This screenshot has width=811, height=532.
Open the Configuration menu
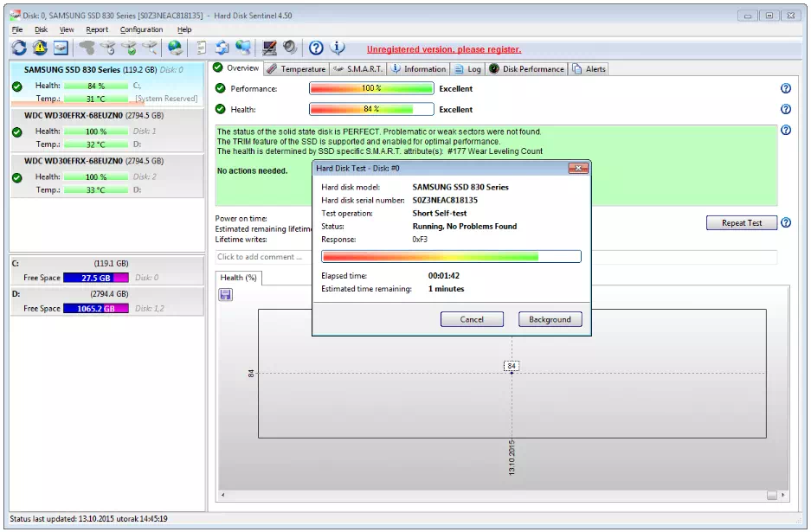tap(141, 29)
